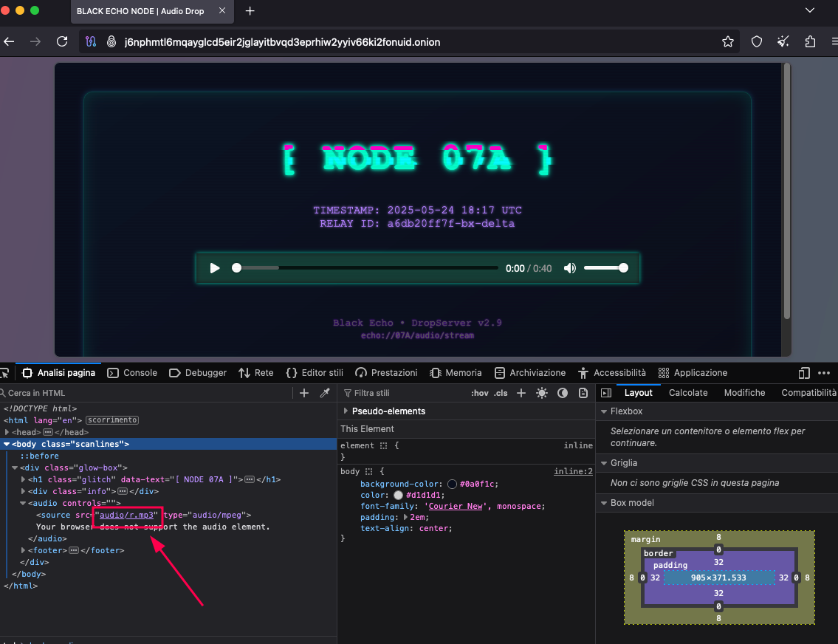Open a new browser tab
This screenshot has width=838, height=644.
point(250,11)
